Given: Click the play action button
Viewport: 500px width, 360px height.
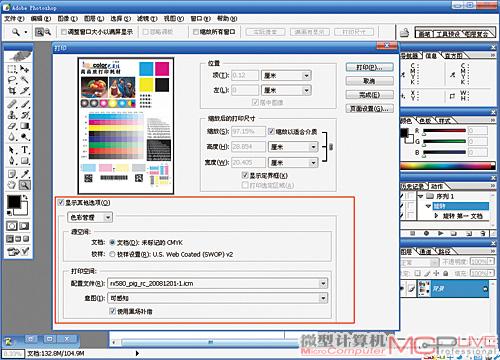Looking at the screenshot, I should (440, 233).
